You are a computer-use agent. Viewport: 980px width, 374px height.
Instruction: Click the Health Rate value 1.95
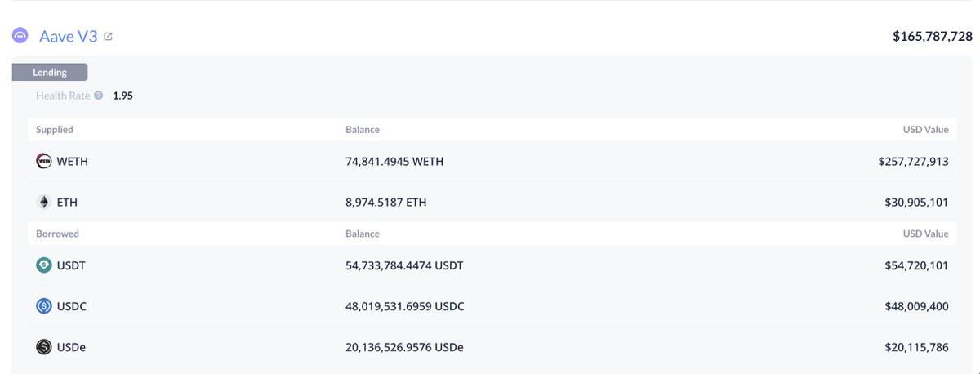(x=122, y=96)
